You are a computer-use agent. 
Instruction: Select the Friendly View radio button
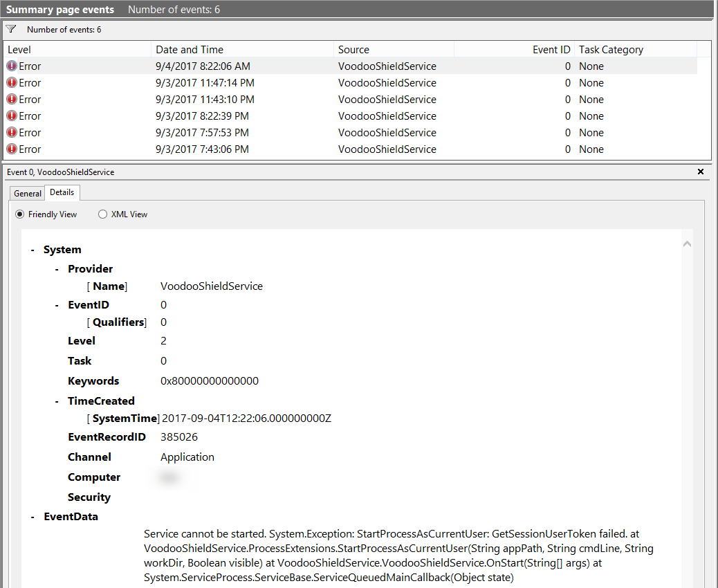click(19, 214)
